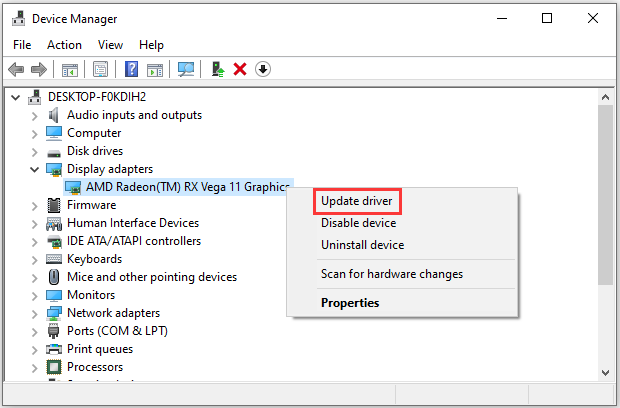The image size is (620, 408).
Task: Click the Back arrow toolbar icon
Action: pyautogui.click(x=16, y=70)
